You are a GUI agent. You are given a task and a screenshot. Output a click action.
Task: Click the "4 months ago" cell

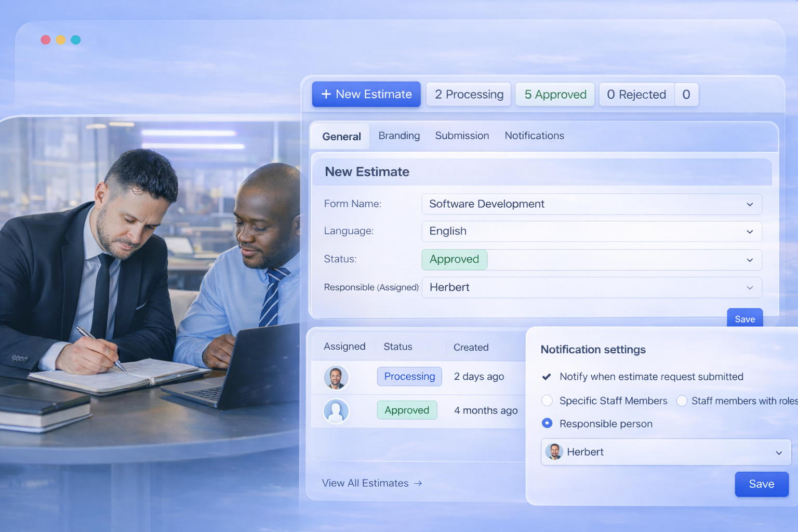[486, 410]
